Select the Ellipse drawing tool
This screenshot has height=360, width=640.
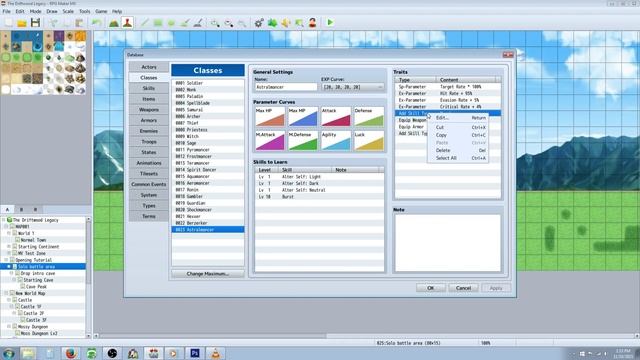[x=171, y=23]
